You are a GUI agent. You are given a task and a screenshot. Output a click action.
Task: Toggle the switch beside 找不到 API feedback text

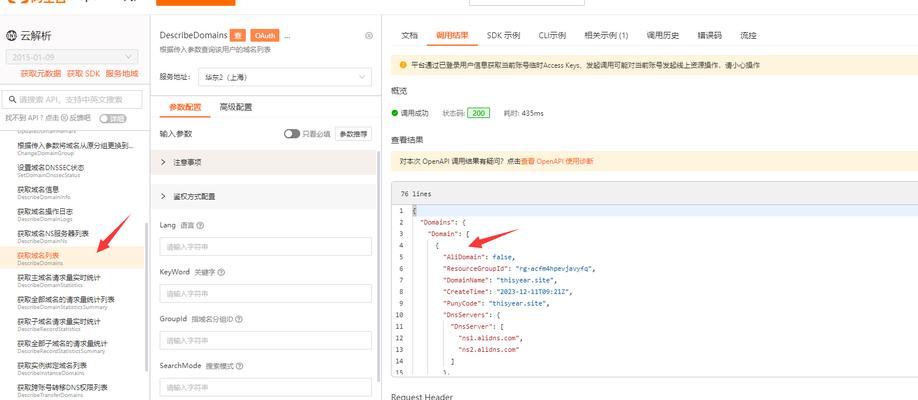pos(112,118)
